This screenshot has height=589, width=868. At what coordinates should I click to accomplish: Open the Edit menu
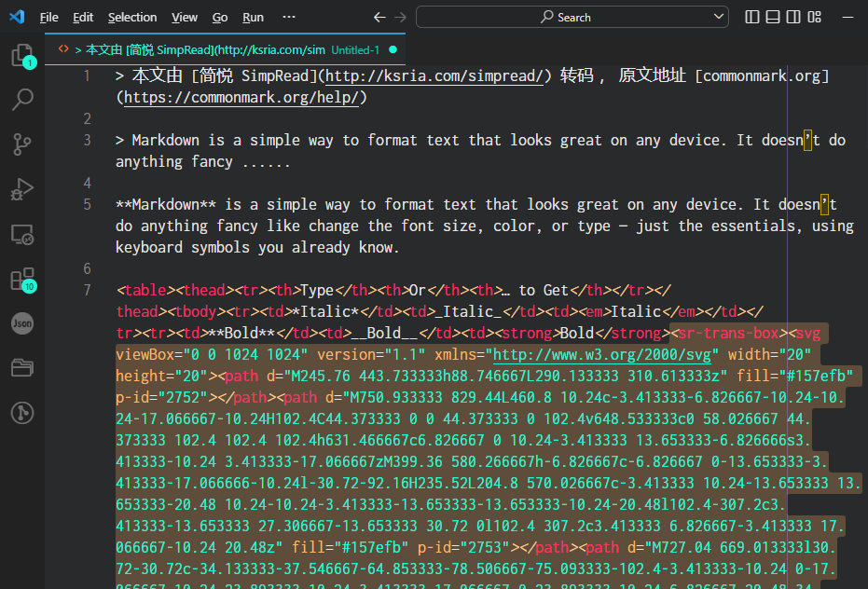pyautogui.click(x=83, y=17)
